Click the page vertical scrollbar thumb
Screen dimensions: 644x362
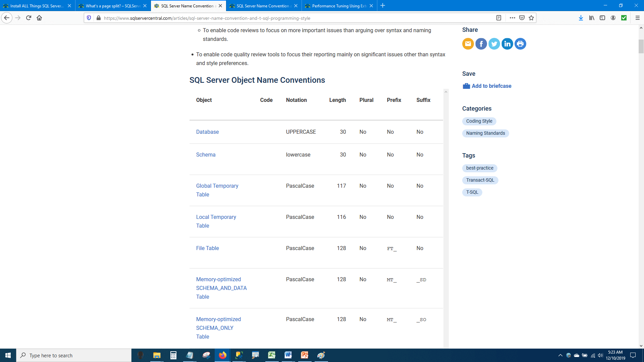click(641, 46)
